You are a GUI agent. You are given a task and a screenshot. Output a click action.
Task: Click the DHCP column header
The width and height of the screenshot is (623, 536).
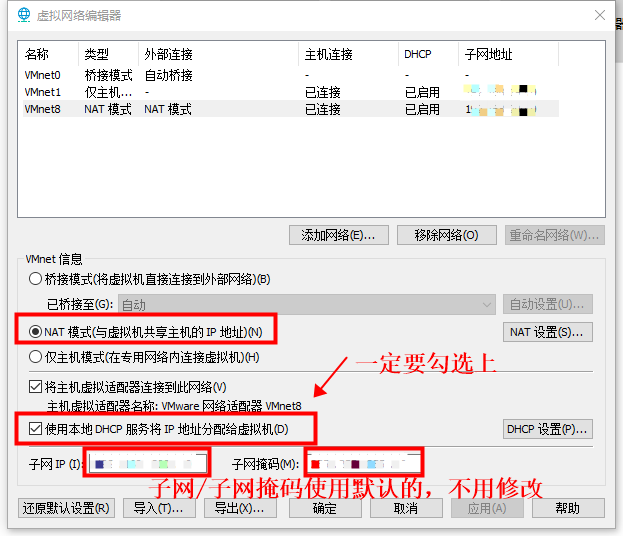pos(428,54)
